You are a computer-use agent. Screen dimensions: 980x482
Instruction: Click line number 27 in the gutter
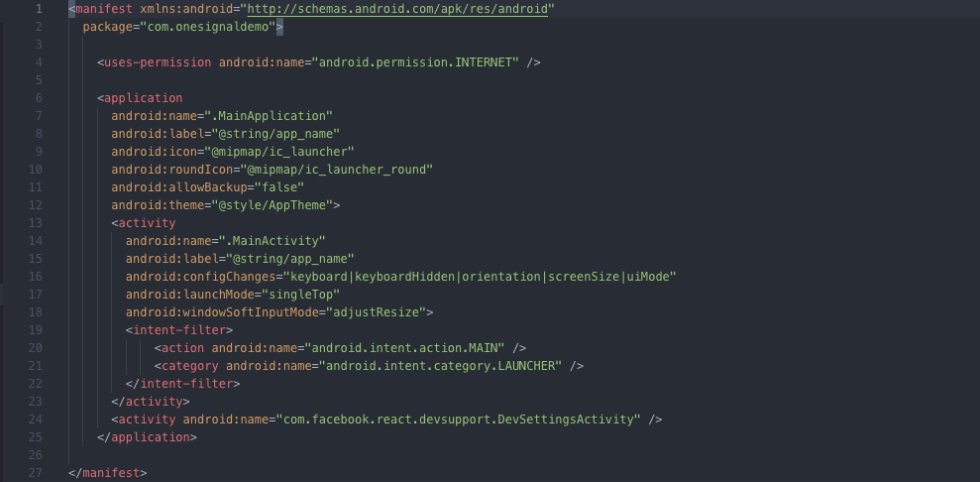[36, 473]
